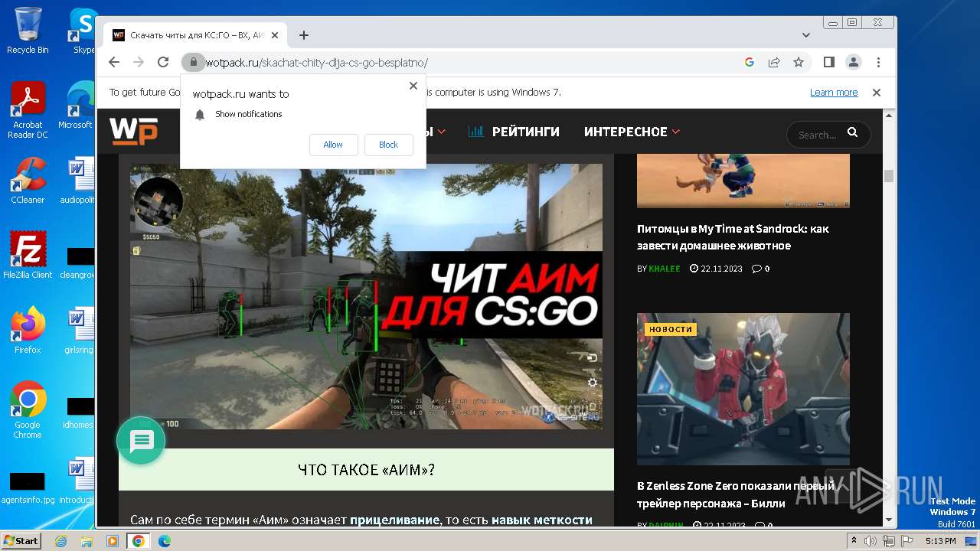The image size is (980, 551).
Task: Click the network icon in system tray
Action: click(x=889, y=541)
